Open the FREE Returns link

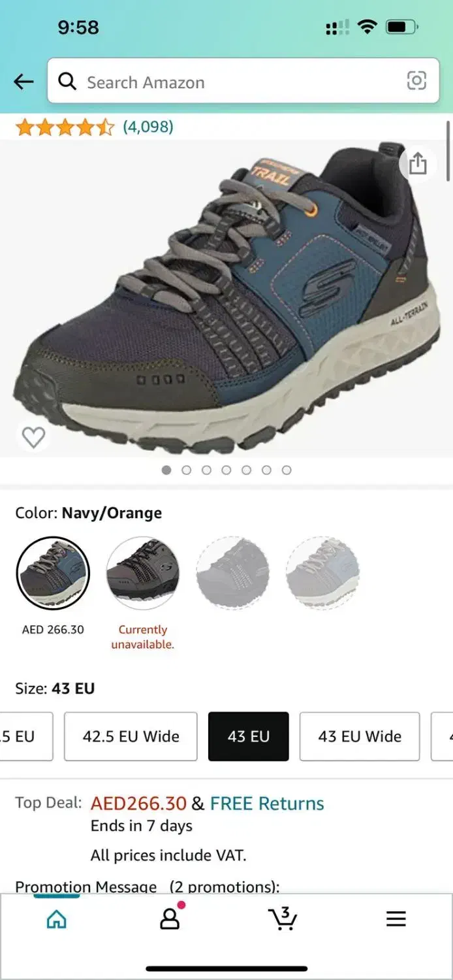tap(267, 803)
